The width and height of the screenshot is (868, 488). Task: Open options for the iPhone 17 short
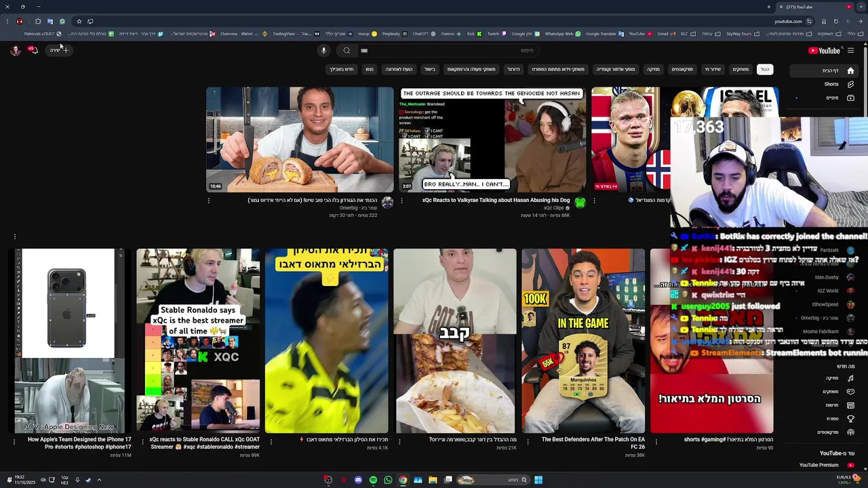point(14,441)
